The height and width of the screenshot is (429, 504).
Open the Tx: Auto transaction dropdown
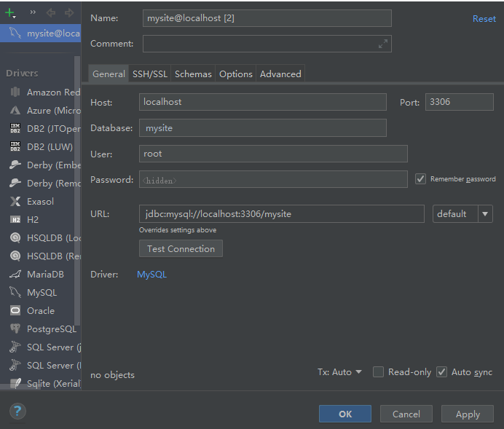click(x=339, y=372)
